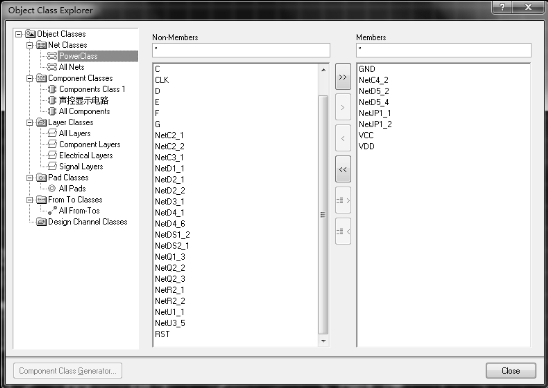The height and width of the screenshot is (388, 548).
Task: Remove all members with << button
Action: pyautogui.click(x=342, y=169)
